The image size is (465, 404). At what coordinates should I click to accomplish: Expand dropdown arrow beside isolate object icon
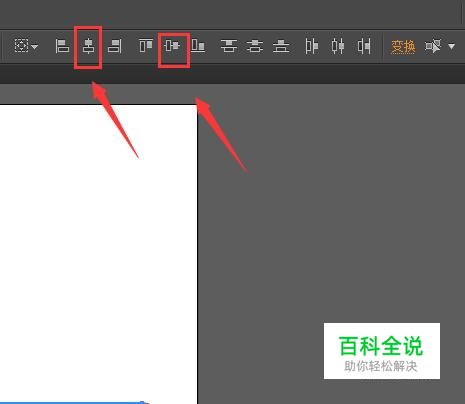click(451, 46)
